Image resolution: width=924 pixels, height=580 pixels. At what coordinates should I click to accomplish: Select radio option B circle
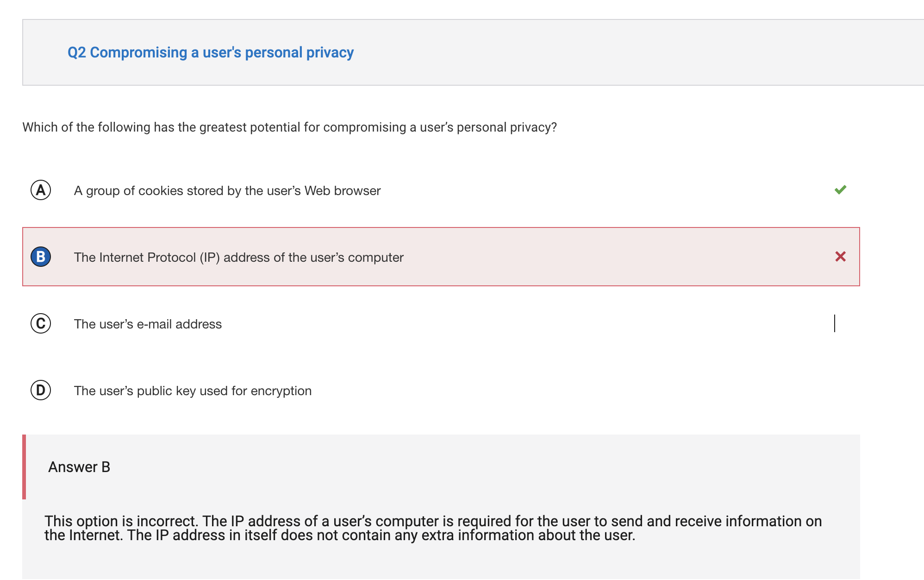tap(41, 257)
